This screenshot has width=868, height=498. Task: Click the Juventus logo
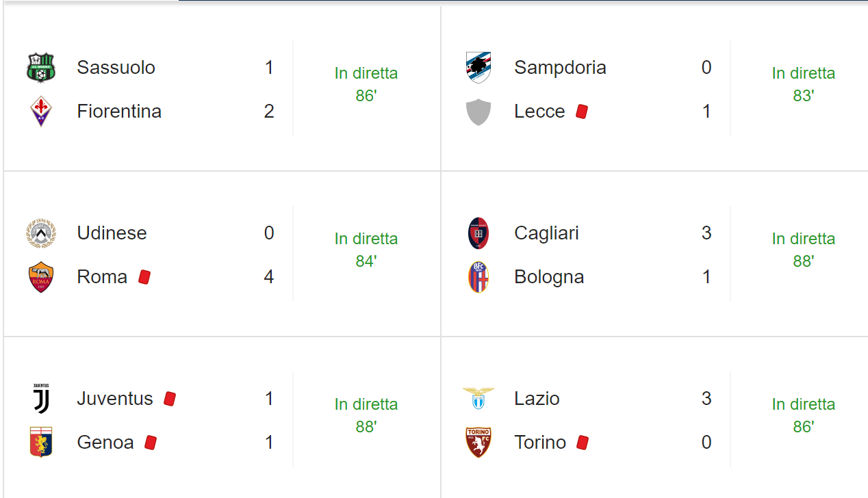coord(41,399)
